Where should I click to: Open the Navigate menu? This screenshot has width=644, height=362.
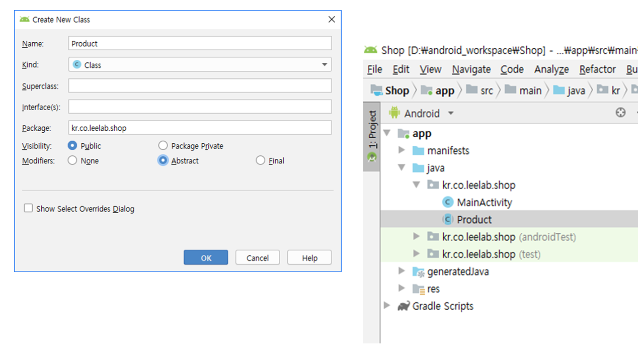[x=471, y=69]
